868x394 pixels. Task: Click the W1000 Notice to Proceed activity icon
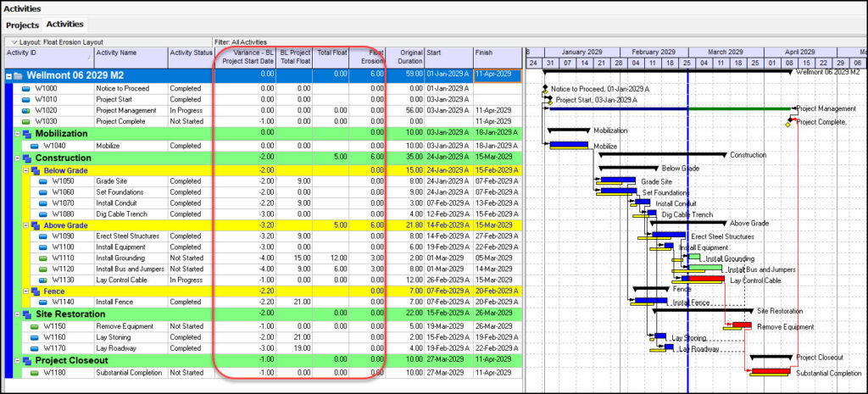pyautogui.click(x=26, y=88)
